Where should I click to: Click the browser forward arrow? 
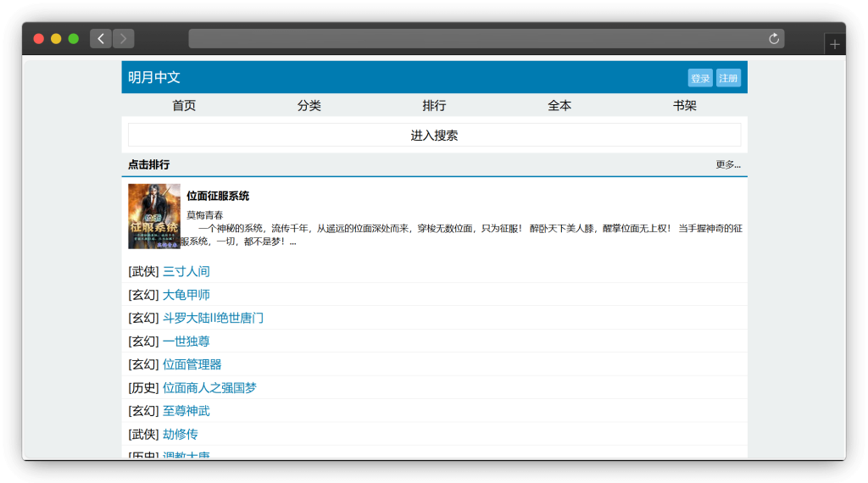click(x=124, y=39)
